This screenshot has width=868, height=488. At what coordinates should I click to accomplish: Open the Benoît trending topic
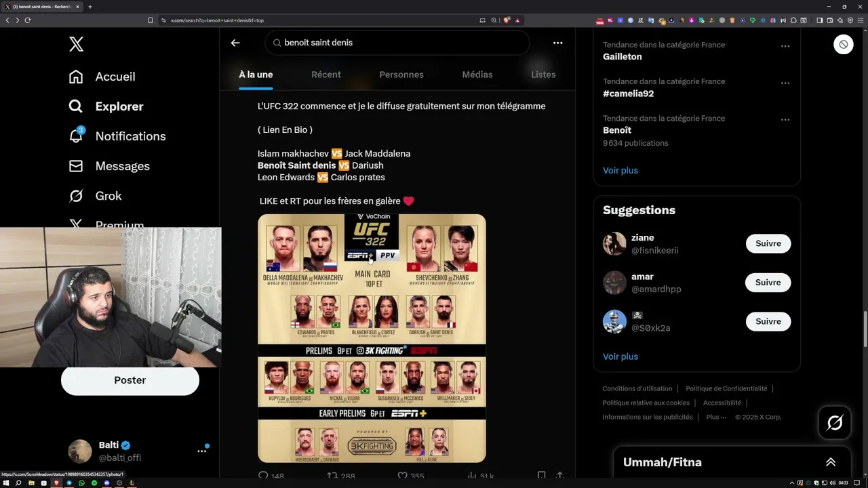point(617,130)
